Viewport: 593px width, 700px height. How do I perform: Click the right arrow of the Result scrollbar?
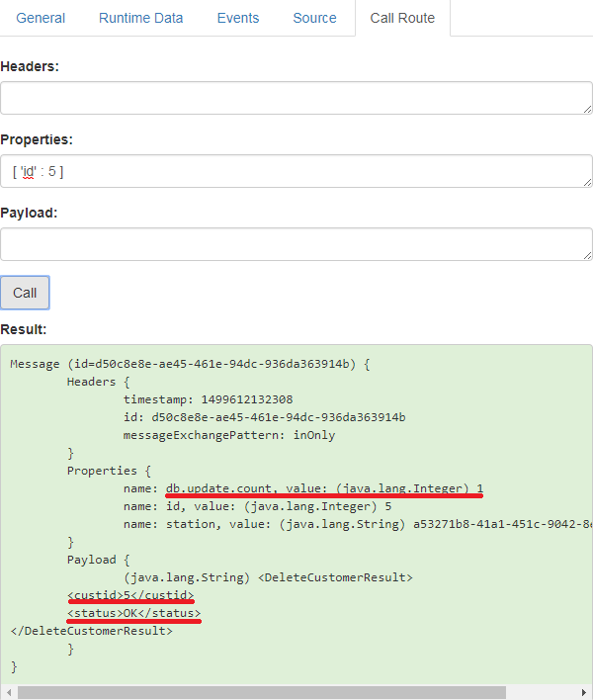click(585, 692)
